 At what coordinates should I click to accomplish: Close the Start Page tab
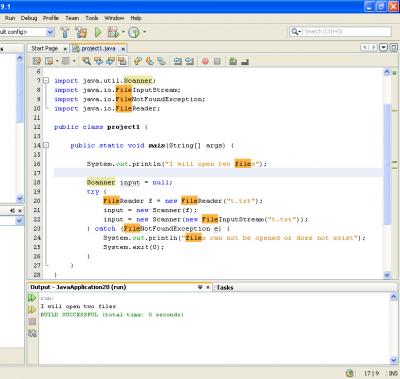click(65, 49)
